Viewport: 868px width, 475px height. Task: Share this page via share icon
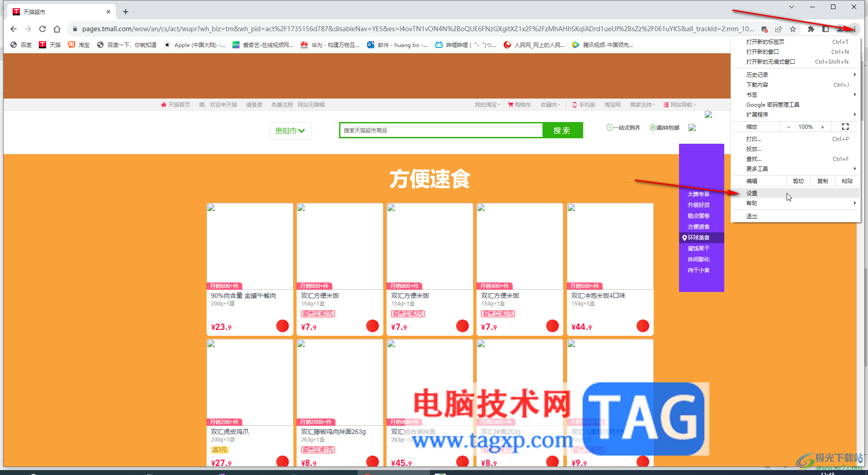(x=778, y=29)
